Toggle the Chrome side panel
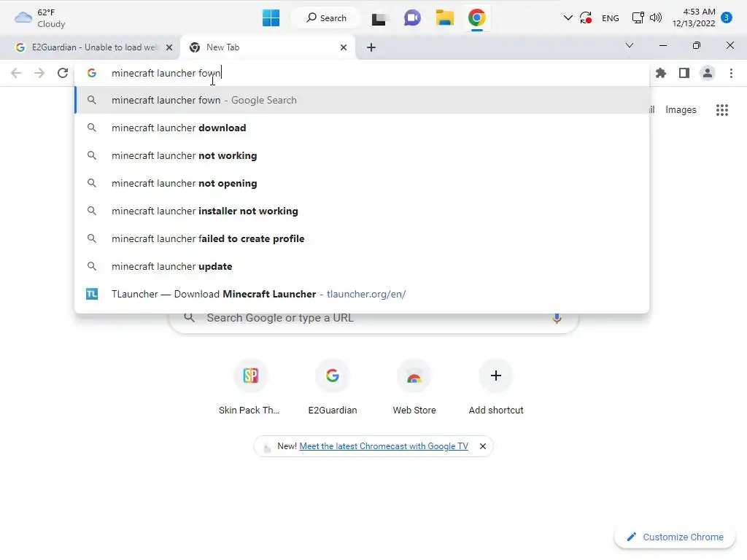 point(684,74)
